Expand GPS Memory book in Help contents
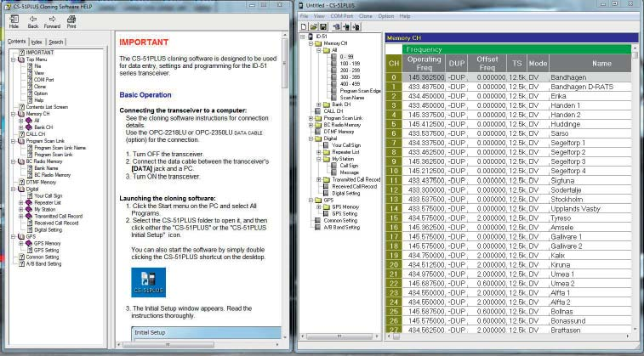Viewport: 644px width, 356px height. click(x=21, y=243)
